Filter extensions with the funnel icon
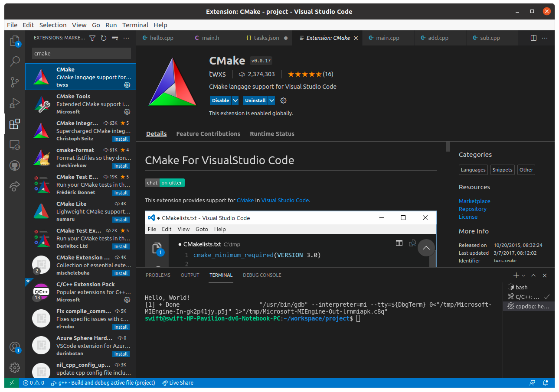This screenshot has height=392, width=559. click(x=92, y=38)
